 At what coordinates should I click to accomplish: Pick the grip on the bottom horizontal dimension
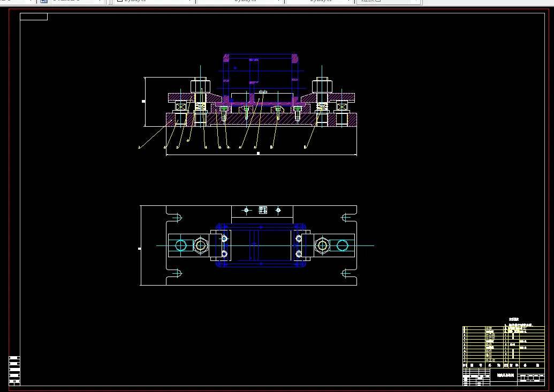tap(259, 153)
